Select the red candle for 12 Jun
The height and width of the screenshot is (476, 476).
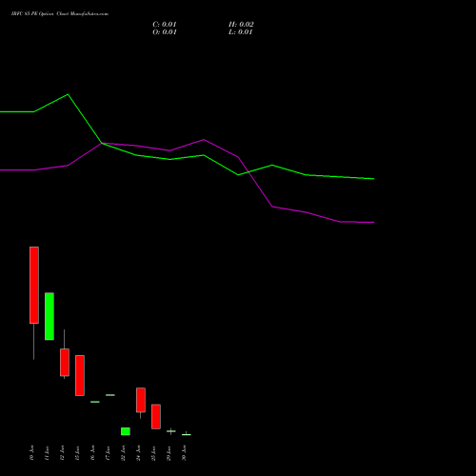65,363
